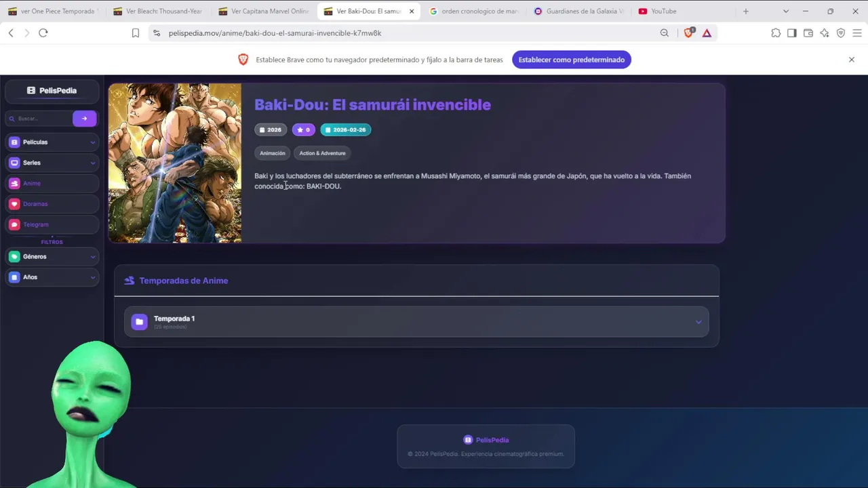Switch to the orden cronologico Google tab
Image resolution: width=868 pixels, height=488 pixels.
[473, 11]
